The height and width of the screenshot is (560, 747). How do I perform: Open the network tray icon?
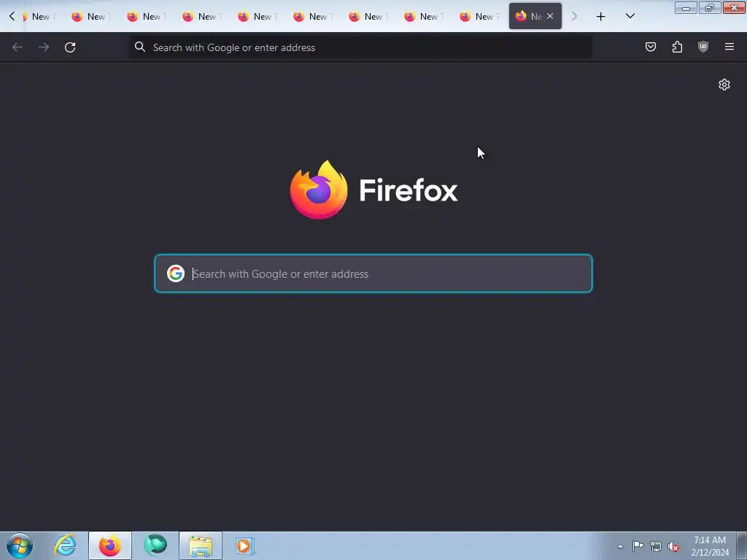pos(656,546)
